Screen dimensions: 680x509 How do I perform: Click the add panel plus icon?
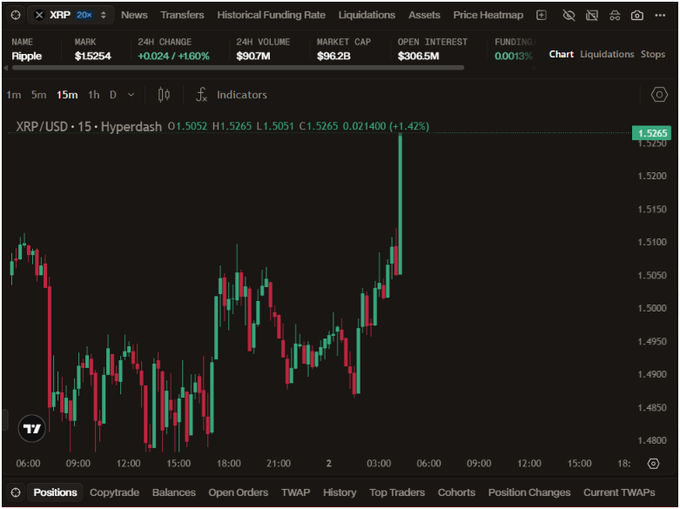(541, 15)
